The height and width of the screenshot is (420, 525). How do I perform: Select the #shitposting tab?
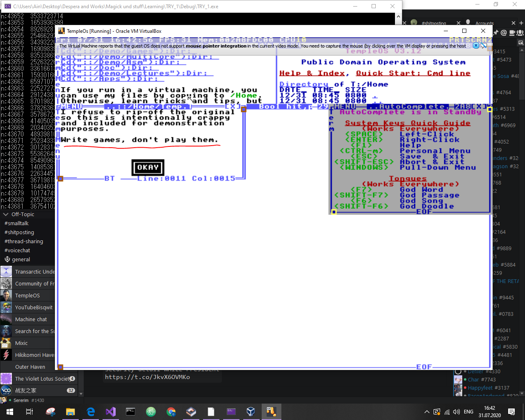[434, 23]
